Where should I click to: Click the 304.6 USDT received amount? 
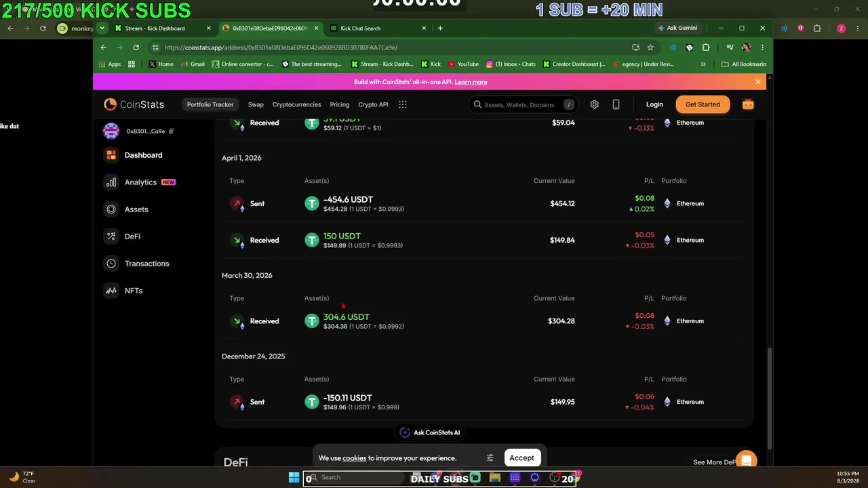click(x=346, y=317)
